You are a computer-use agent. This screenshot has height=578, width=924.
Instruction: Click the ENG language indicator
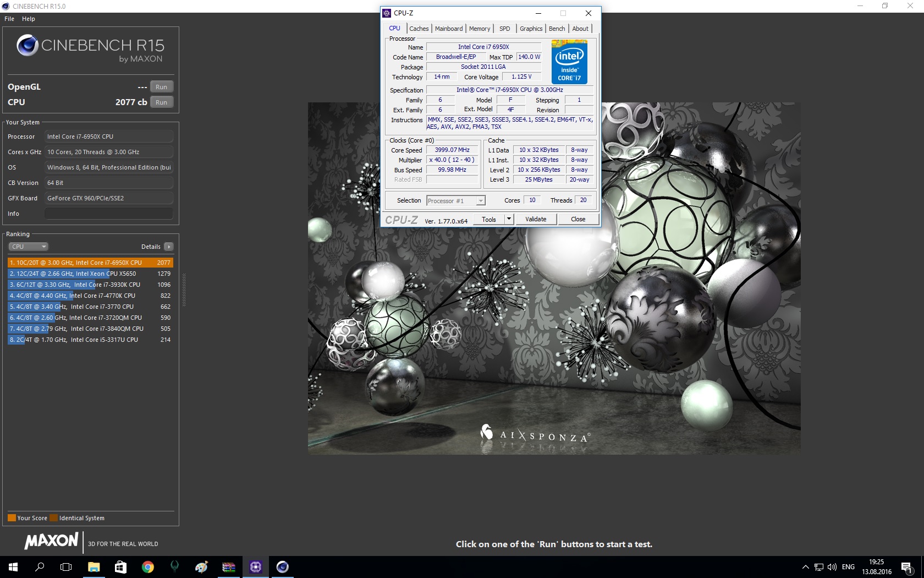[x=849, y=567]
